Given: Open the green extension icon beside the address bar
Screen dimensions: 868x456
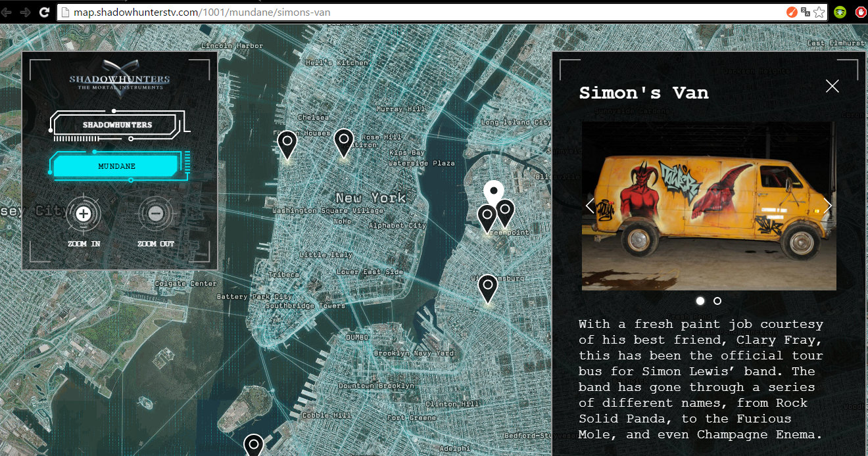Looking at the screenshot, I should pyautogui.click(x=840, y=11).
